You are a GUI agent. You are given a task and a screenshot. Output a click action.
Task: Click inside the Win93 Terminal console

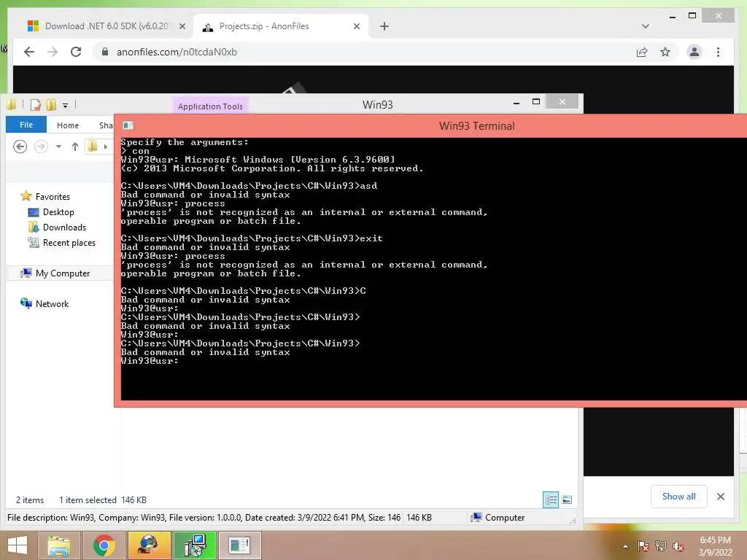[433, 269]
